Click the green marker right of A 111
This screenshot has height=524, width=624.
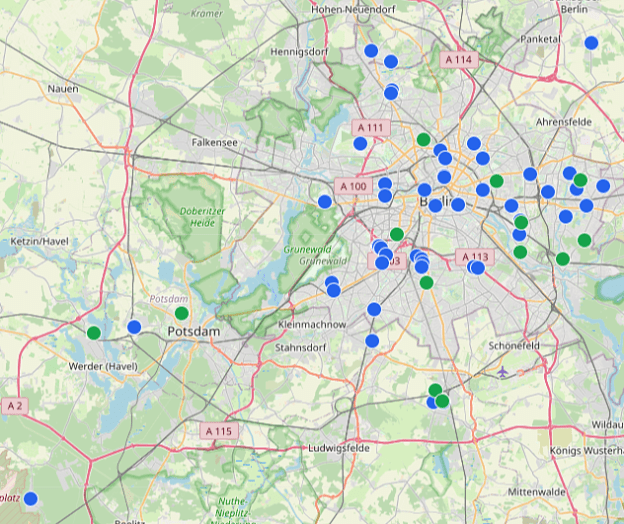(x=423, y=139)
